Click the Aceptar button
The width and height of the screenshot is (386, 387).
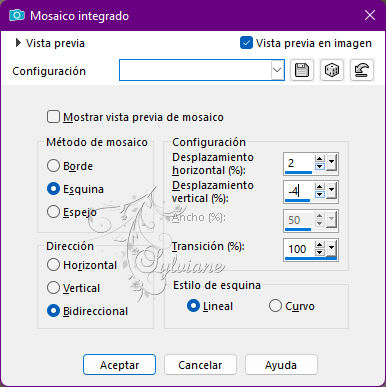pos(119,365)
